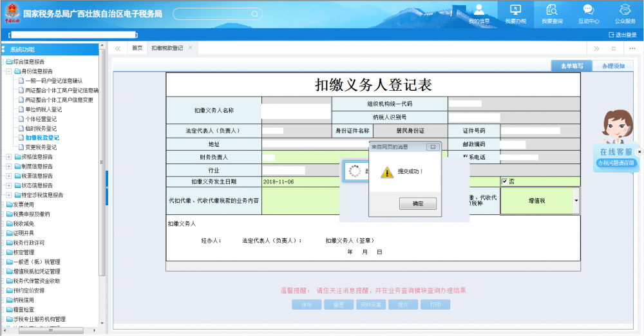The image size is (644, 336).
Task: Switch to the 办理须知 tab
Action: click(x=612, y=66)
